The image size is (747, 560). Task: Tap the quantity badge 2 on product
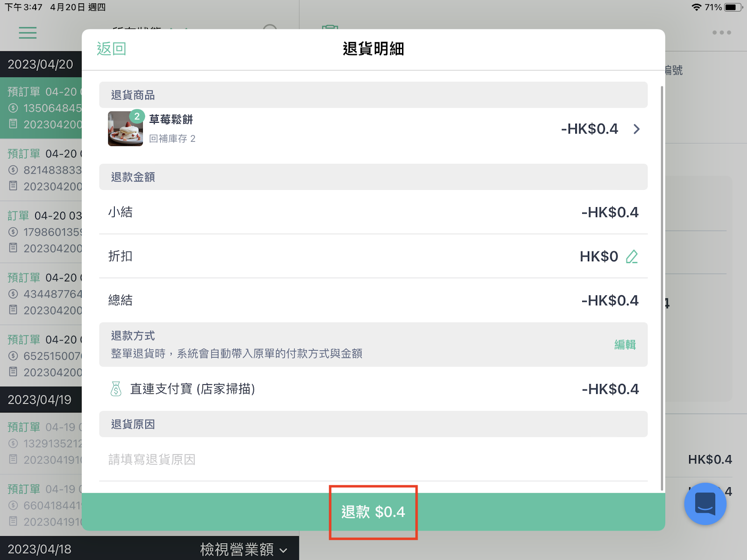pyautogui.click(x=137, y=117)
